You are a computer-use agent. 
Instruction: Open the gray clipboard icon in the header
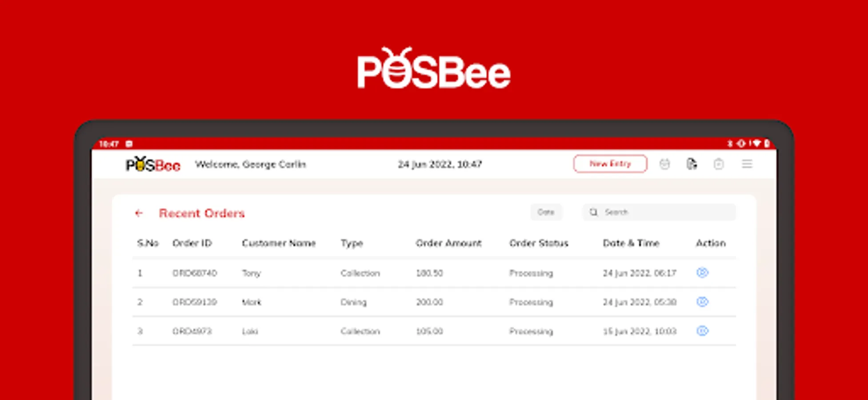click(719, 164)
